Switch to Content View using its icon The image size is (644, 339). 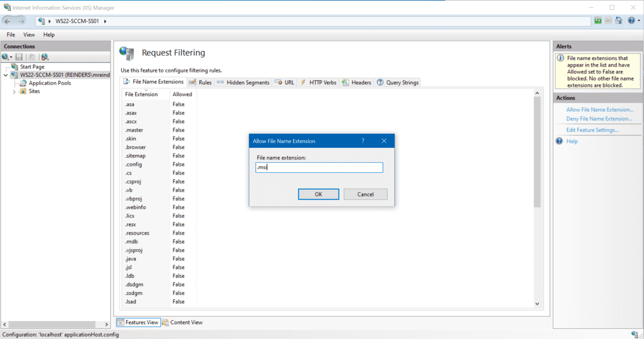tap(166, 322)
